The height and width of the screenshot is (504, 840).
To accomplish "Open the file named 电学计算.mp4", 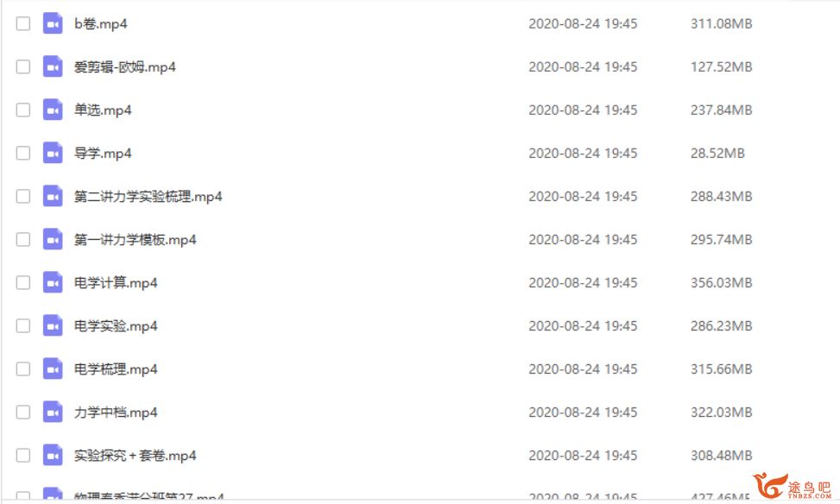I will (116, 283).
